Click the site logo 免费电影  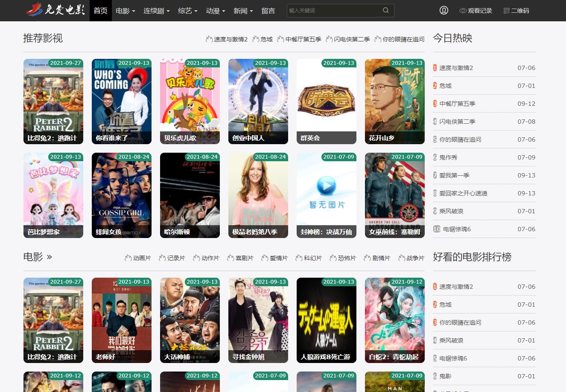pos(55,10)
